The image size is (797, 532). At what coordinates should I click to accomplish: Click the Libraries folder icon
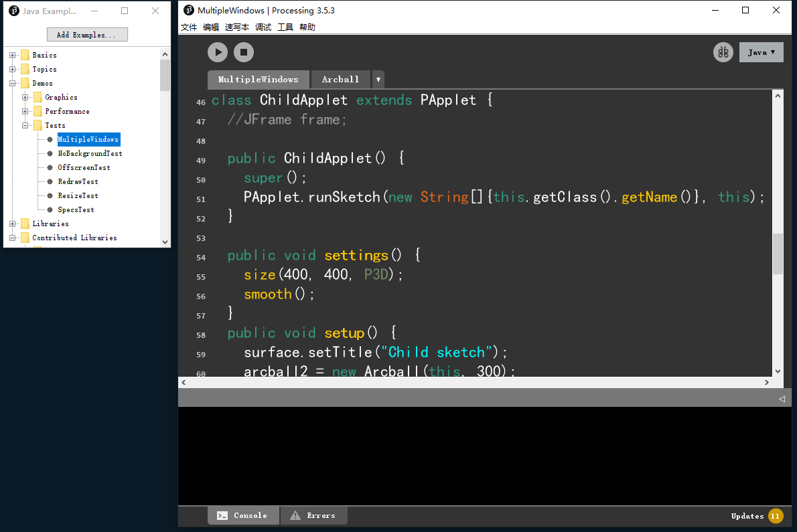tap(25, 224)
